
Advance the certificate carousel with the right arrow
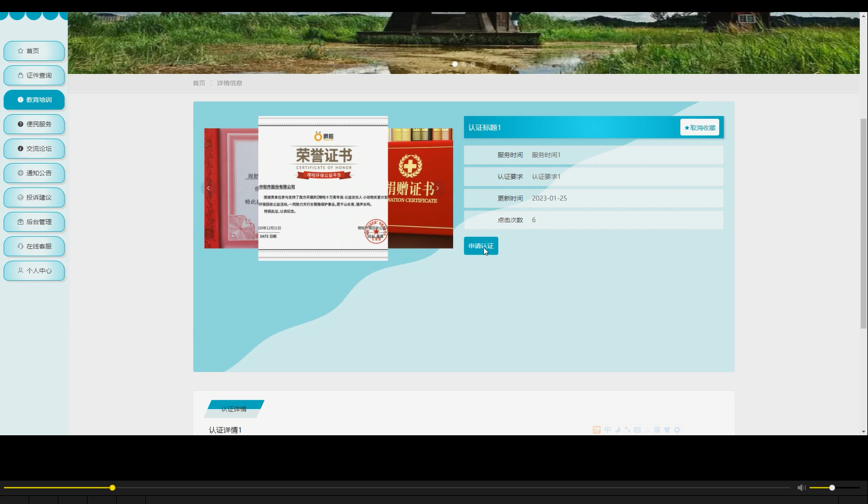point(437,188)
